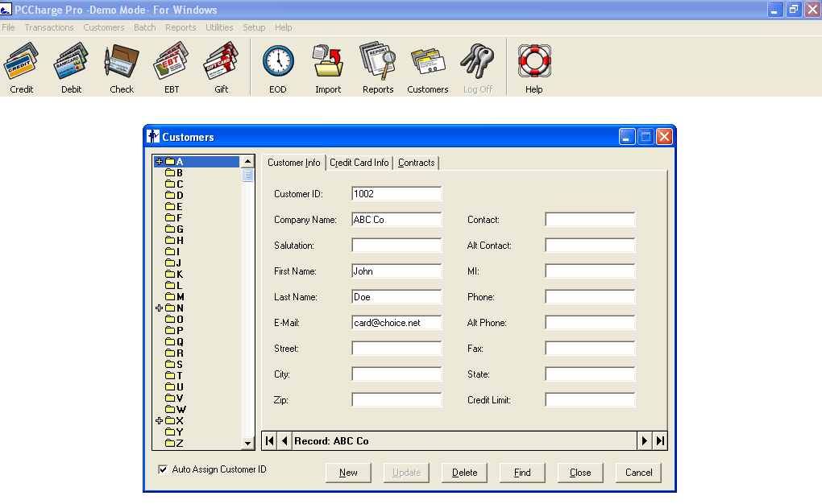Click the Delete button
822x504 pixels.
tap(464, 473)
